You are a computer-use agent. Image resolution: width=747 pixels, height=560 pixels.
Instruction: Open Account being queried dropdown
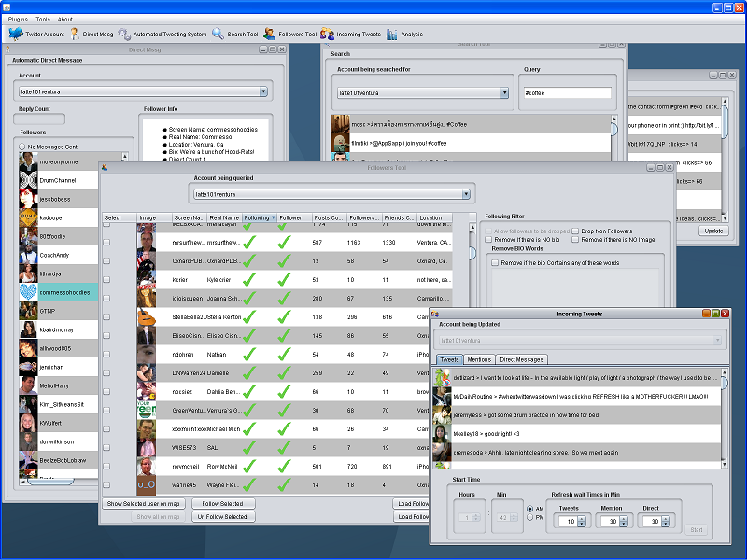click(x=466, y=194)
